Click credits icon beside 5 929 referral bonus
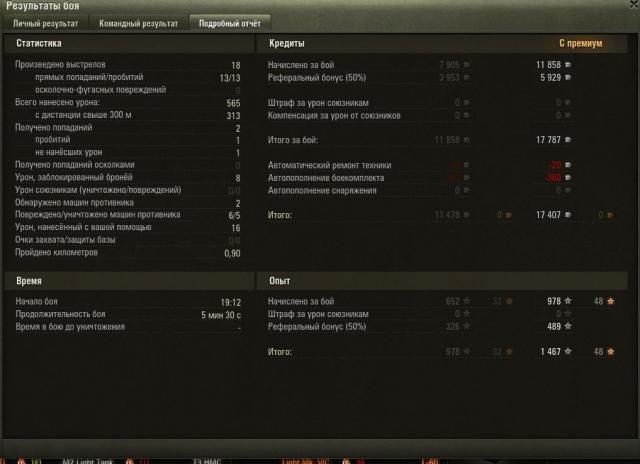Image resolution: width=640 pixels, height=464 pixels. click(568, 77)
